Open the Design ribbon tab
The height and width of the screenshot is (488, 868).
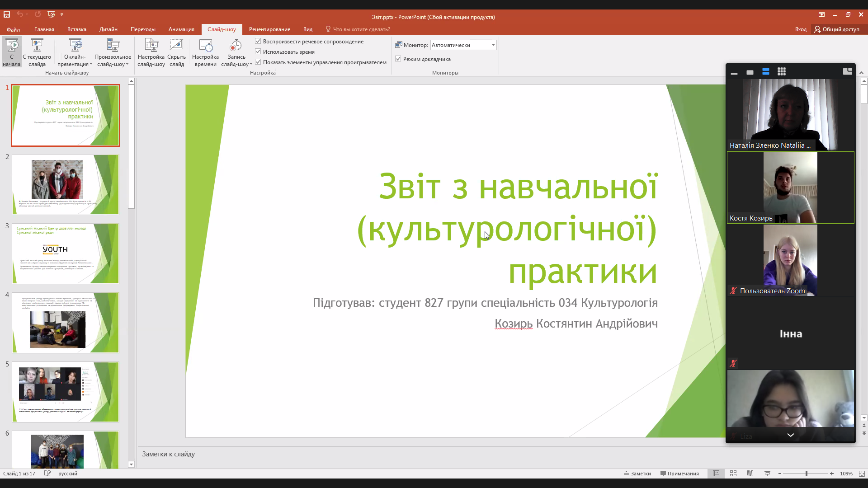tap(108, 29)
